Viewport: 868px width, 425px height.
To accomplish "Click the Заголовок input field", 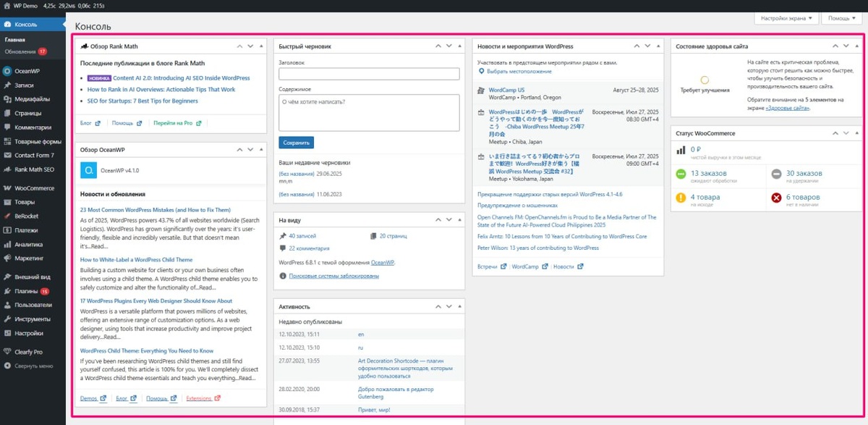I will [369, 74].
